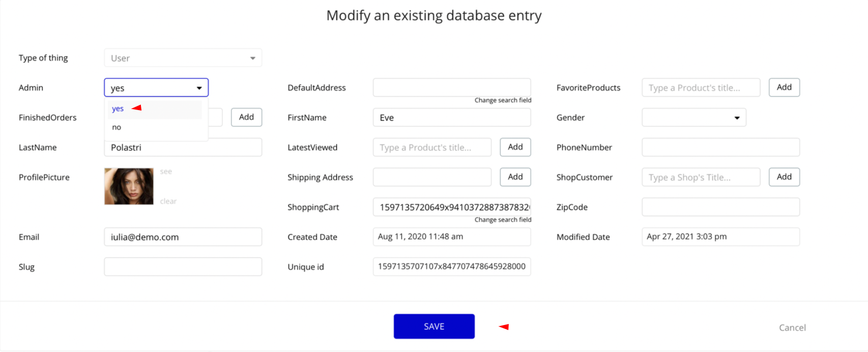
Task: Choose 'no' option in Admin list
Action: point(117,127)
